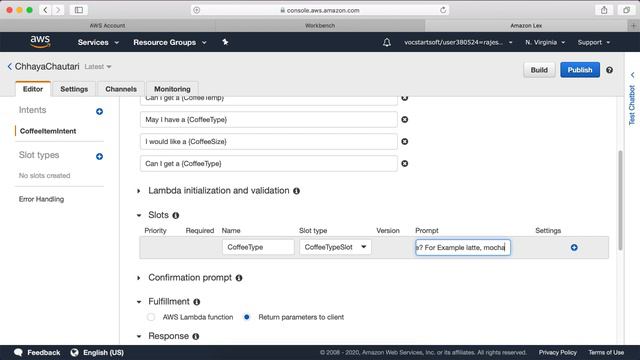The width and height of the screenshot is (640, 360).
Task: Click the AWS logo home icon
Action: [40, 42]
